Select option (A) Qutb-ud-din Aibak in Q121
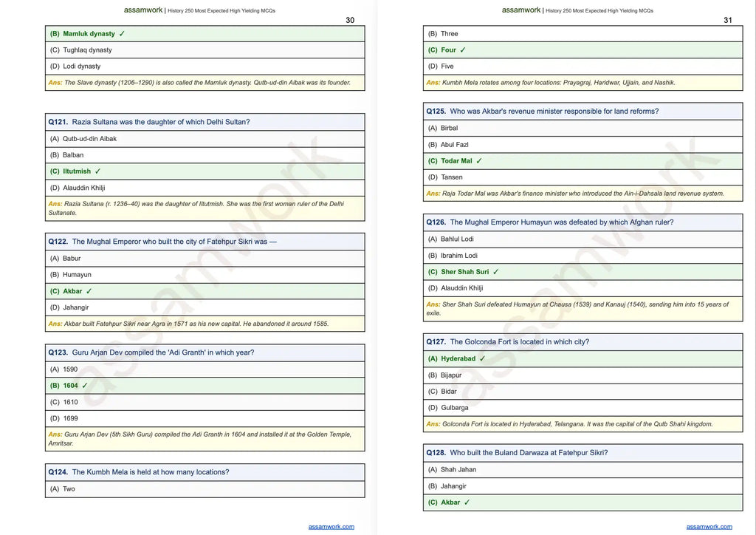 [x=205, y=139]
